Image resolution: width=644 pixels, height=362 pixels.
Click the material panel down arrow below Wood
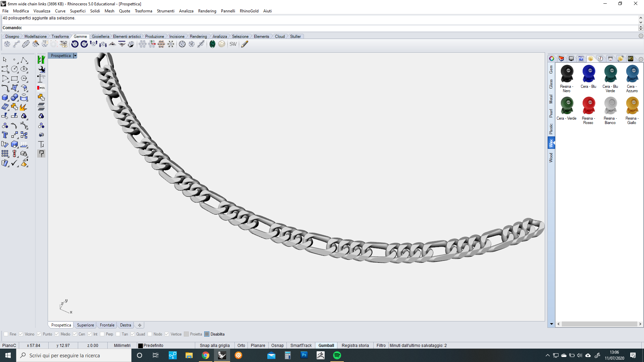pyautogui.click(x=551, y=324)
